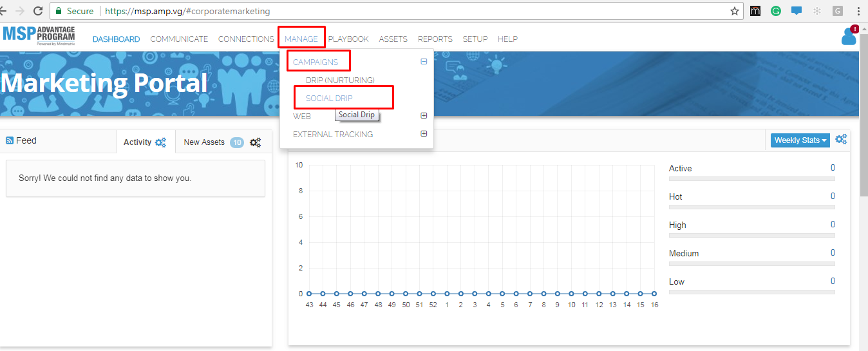This screenshot has width=868, height=351.
Task: Click the grey 'G' extension icon
Action: (838, 11)
